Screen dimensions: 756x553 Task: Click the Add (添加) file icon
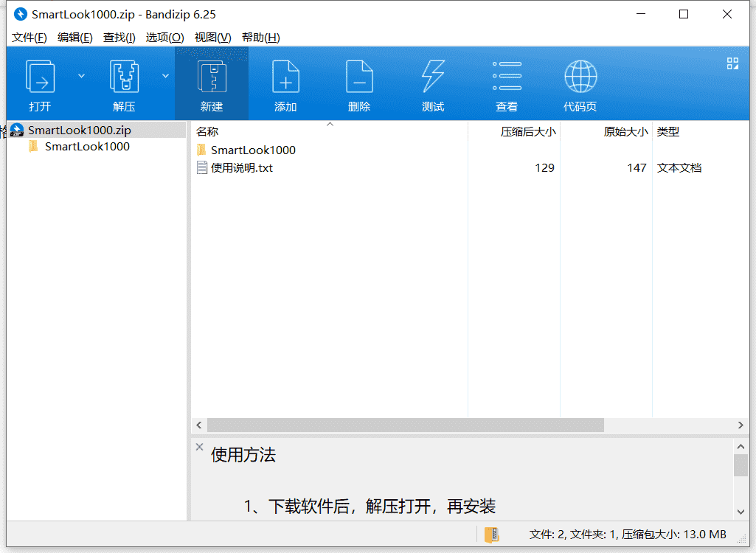(285, 77)
